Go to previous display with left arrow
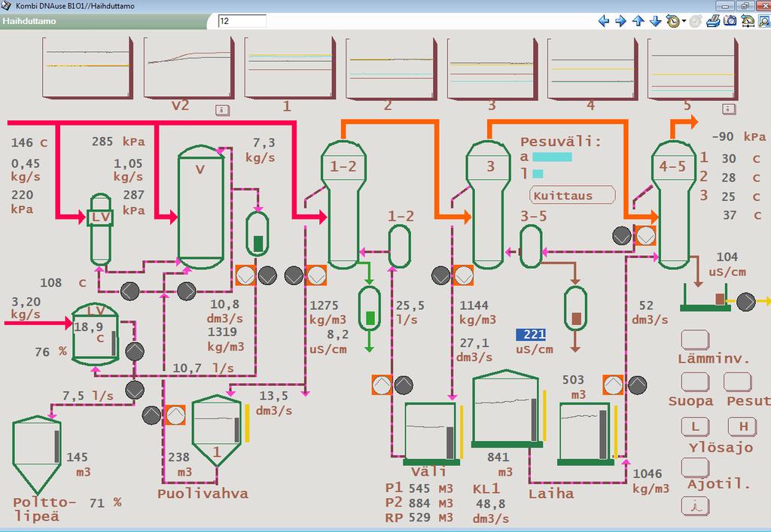The height and width of the screenshot is (532, 771). click(x=604, y=20)
